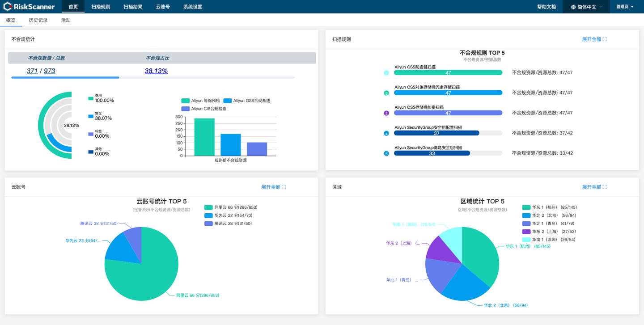Switch to the 扫描结果 navigation item
This screenshot has width=644, height=325.
(x=133, y=7)
